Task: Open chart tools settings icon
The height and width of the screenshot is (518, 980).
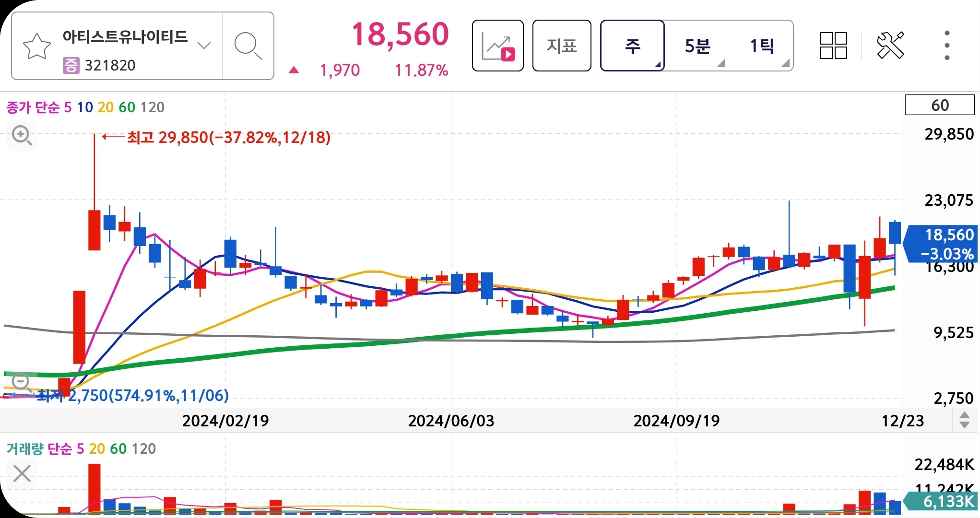Action: coord(890,46)
